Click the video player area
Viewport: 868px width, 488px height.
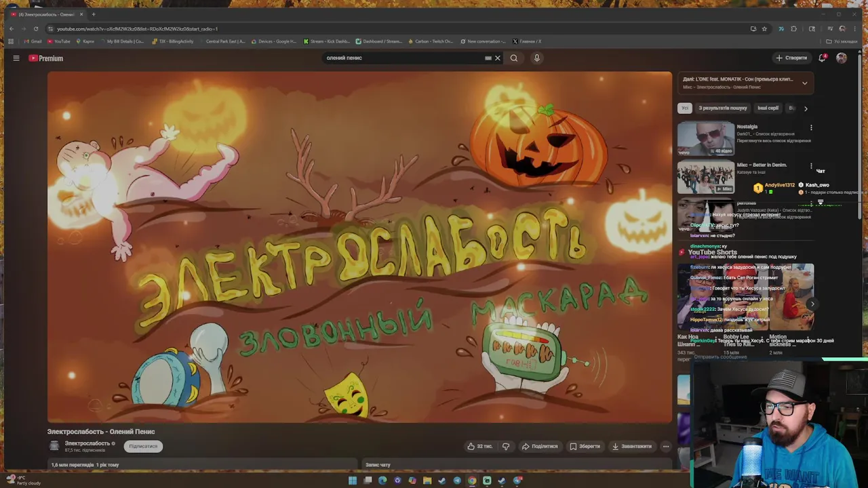[x=359, y=247]
